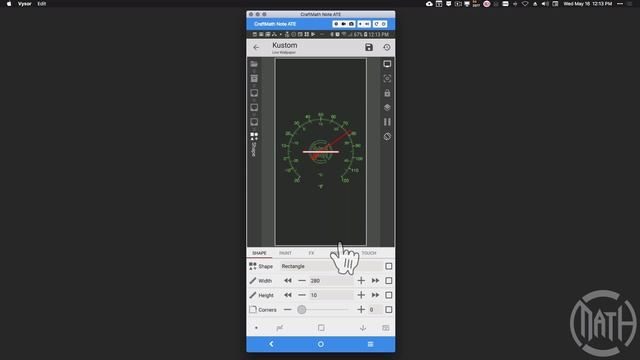
Task: Open the Edit menu in macOS menu bar
Action: tap(42, 4)
